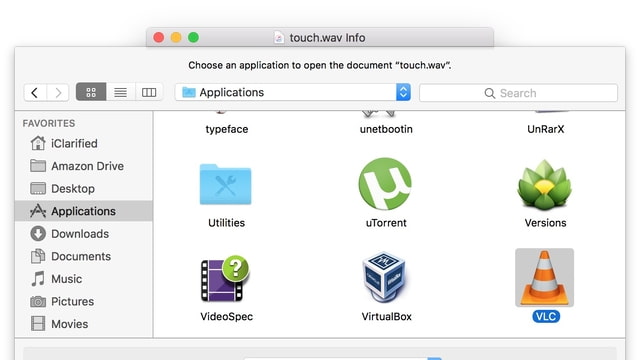Click the typeface app label
This screenshot has height=360, width=640.
coord(227,129)
